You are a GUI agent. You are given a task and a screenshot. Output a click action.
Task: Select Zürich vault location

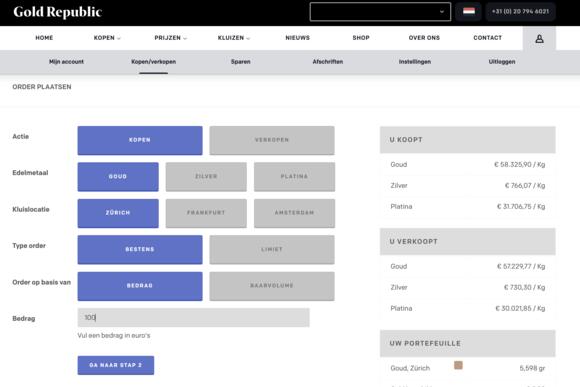point(118,213)
